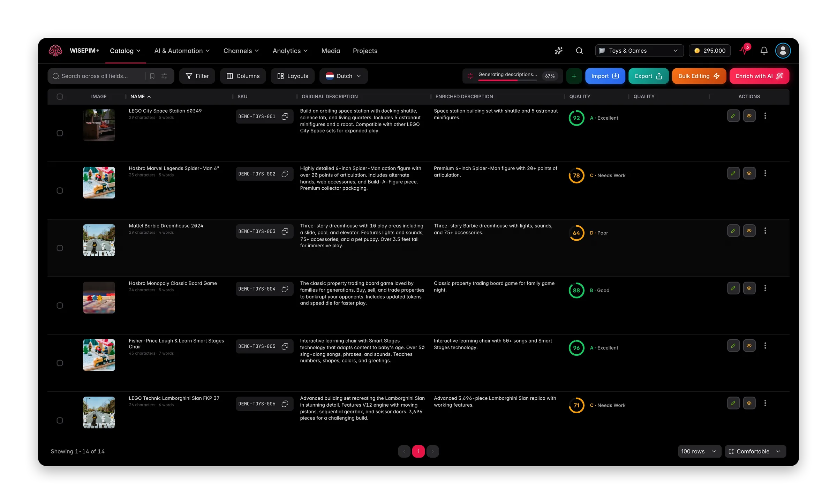Open the Toys & Games project selector
Screen dimensions: 837x504
(639, 51)
